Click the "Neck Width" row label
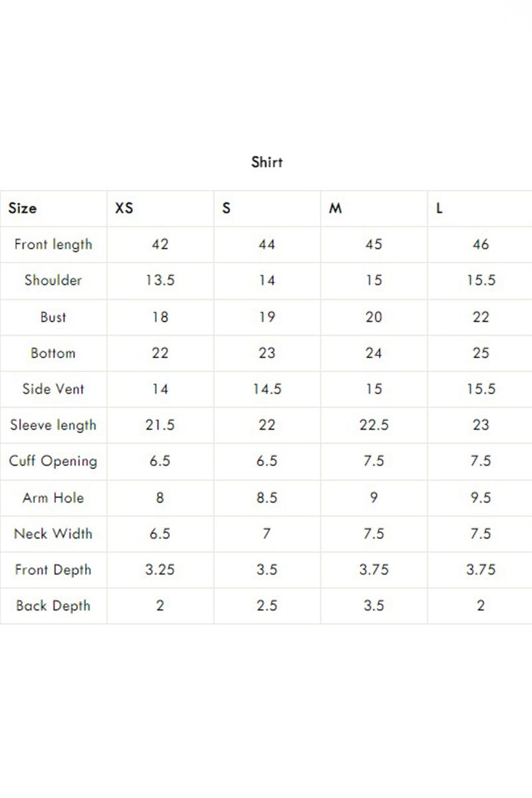The image size is (532, 798). pos(53,533)
